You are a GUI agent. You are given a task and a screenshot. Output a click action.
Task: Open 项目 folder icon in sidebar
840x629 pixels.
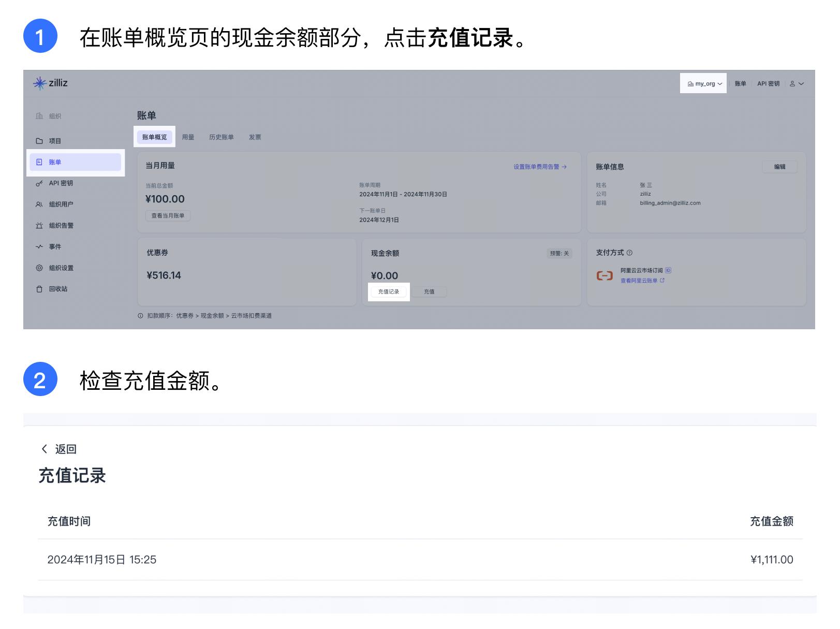click(x=39, y=141)
